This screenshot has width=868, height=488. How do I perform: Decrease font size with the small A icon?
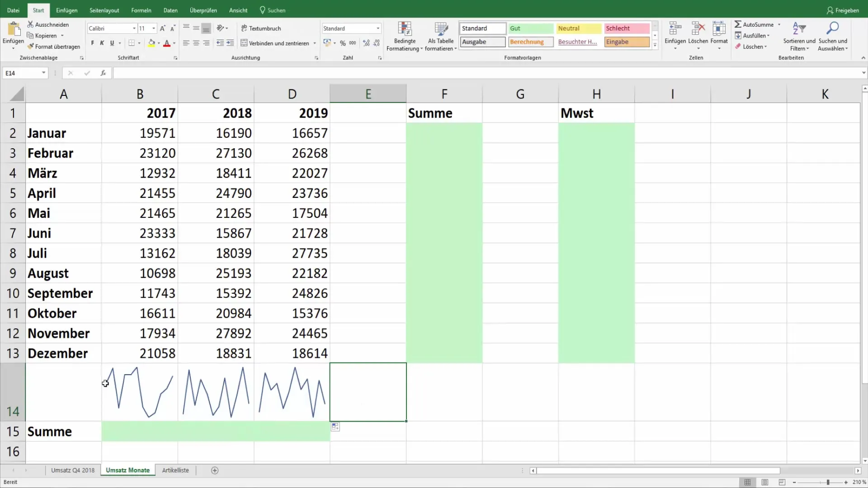172,28
